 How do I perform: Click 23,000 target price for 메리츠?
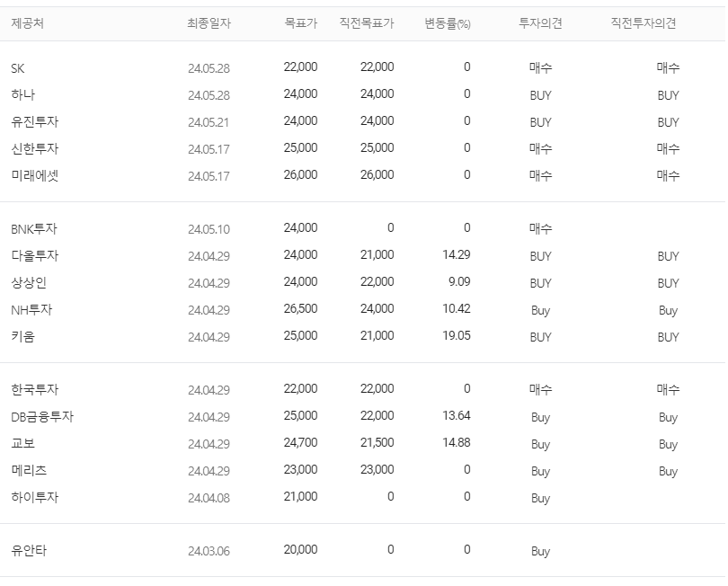[300, 469]
